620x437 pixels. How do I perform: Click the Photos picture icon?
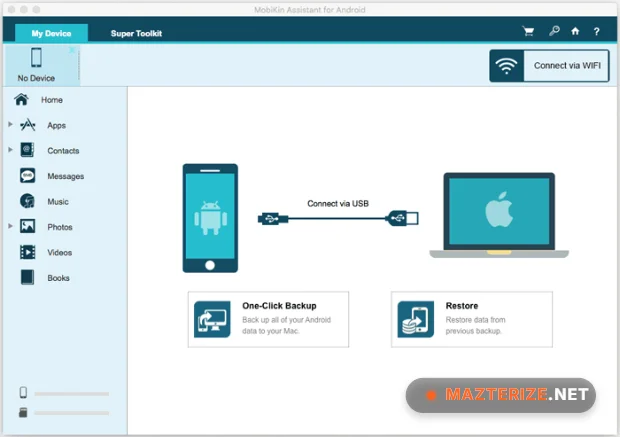[x=27, y=226]
